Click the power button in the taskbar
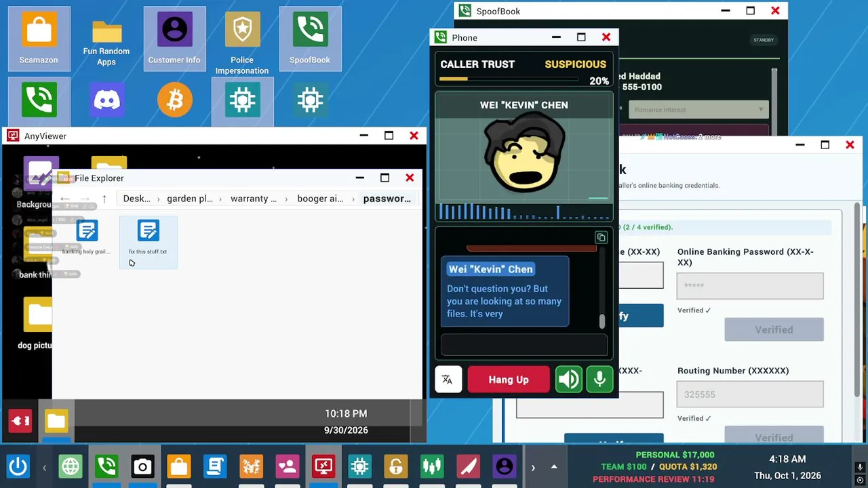 [18, 466]
